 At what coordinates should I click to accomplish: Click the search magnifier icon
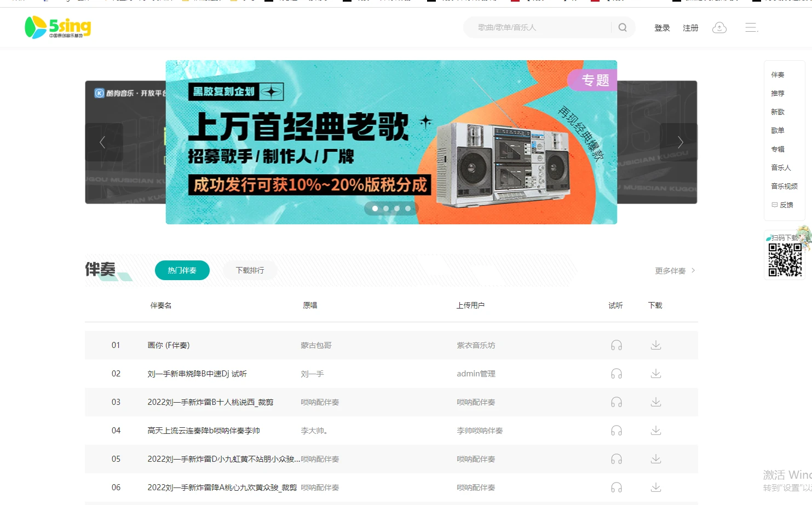point(623,27)
